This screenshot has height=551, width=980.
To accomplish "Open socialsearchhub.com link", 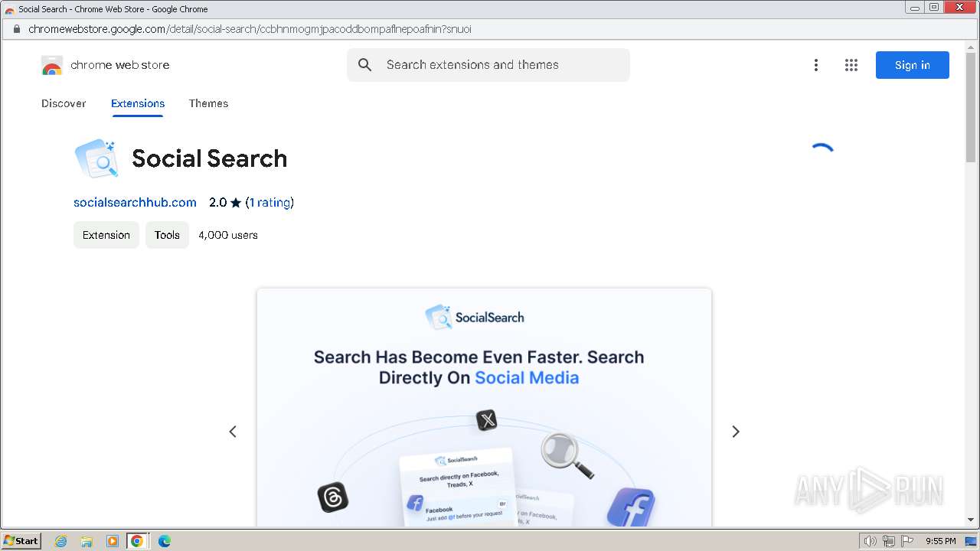I will tap(135, 203).
